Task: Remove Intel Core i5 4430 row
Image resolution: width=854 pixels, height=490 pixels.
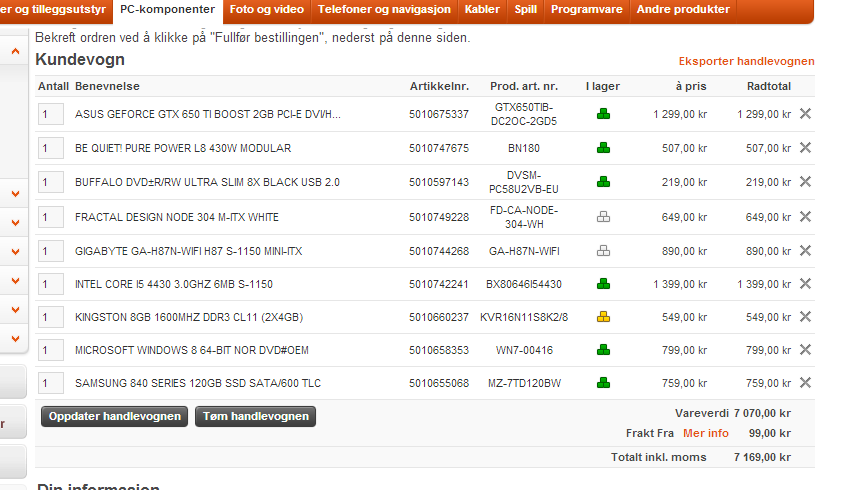Action: (806, 284)
